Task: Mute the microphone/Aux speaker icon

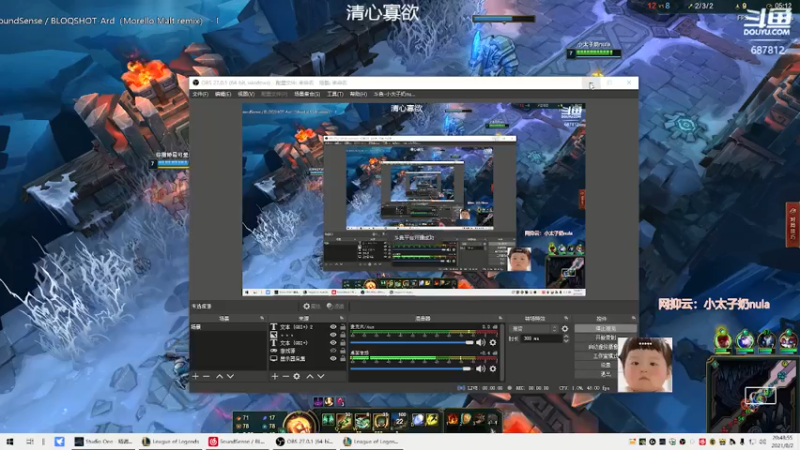Action: [481, 342]
